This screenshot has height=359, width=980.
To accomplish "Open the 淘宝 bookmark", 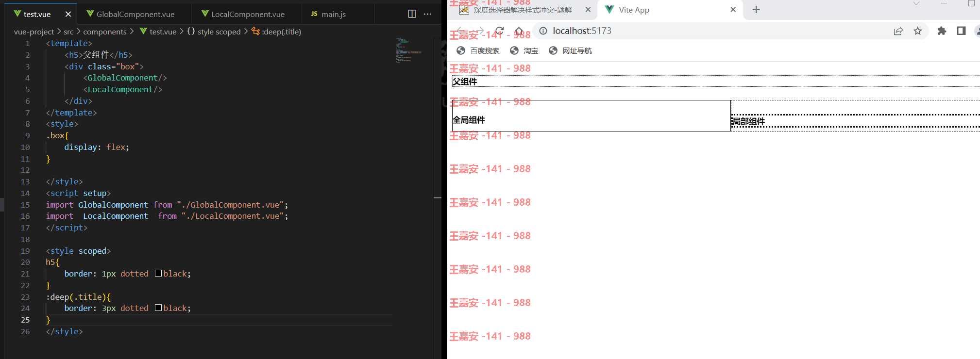I will point(524,50).
